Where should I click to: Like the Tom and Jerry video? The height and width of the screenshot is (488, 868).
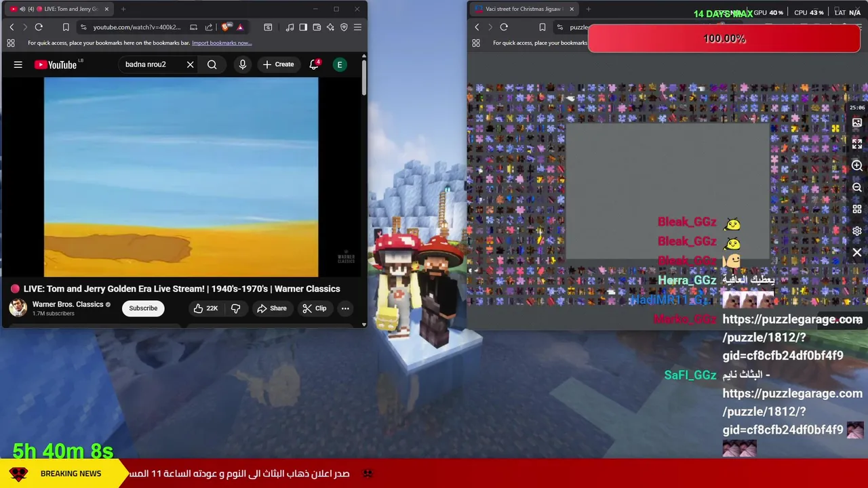pyautogui.click(x=205, y=308)
